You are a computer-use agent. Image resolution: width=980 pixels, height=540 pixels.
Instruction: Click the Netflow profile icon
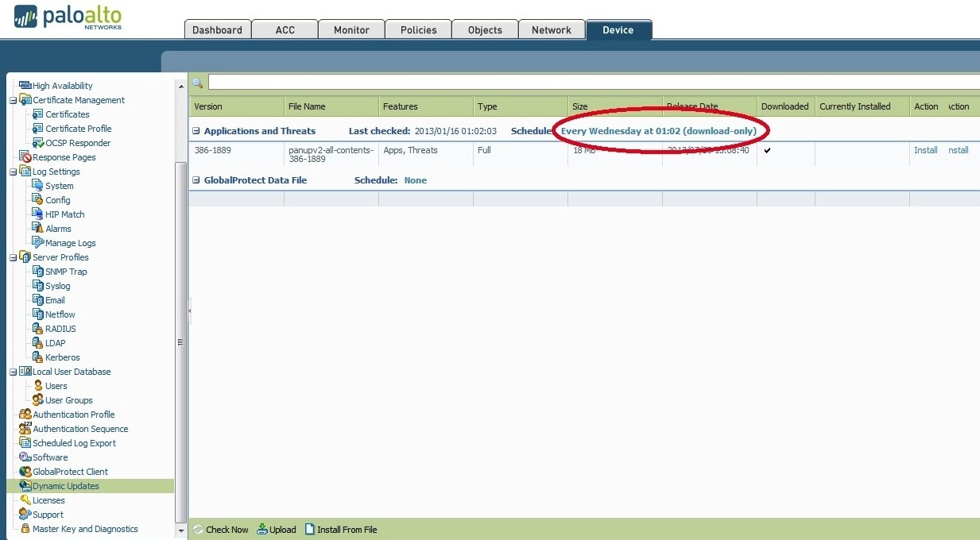coord(37,314)
